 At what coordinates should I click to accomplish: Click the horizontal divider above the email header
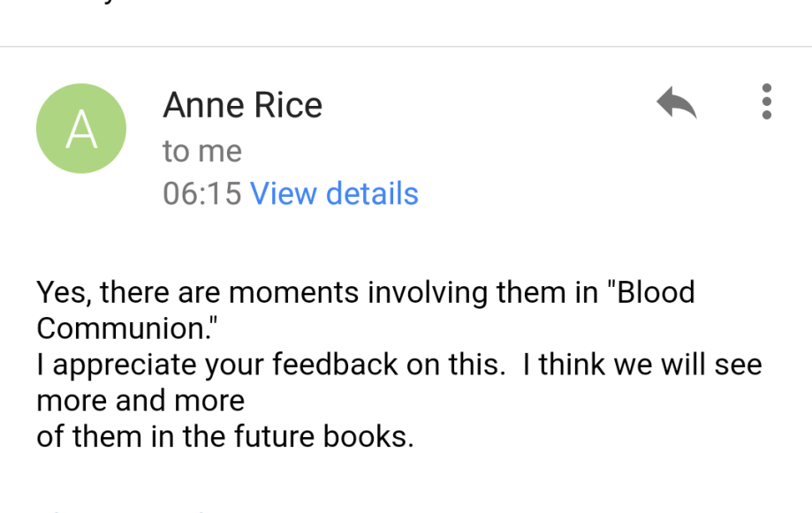click(x=406, y=46)
